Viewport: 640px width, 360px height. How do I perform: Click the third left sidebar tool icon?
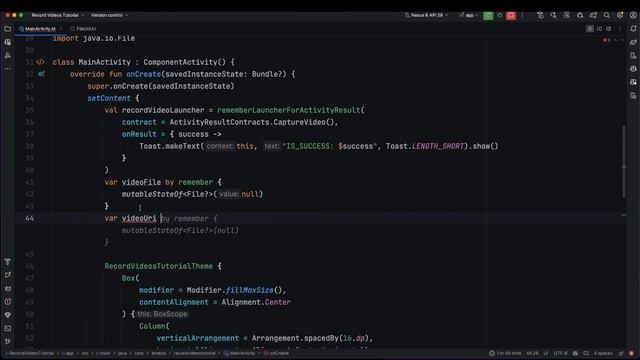coord(7,55)
